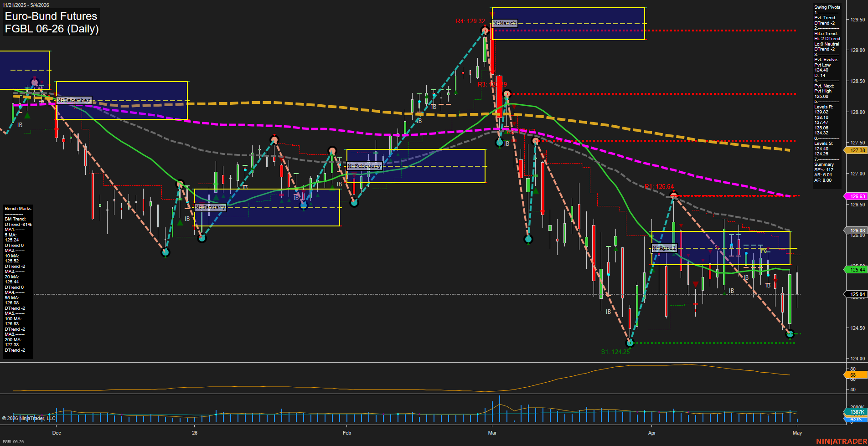Click the 55 MA: label in Bench Marks
Screen dimensions: 868x446
tap(12, 298)
